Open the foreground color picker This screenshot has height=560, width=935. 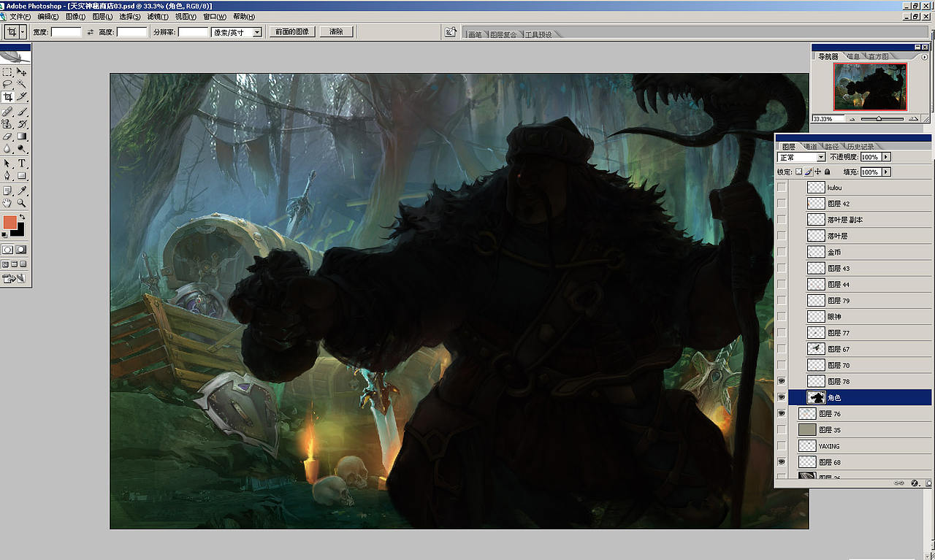pos(9,221)
